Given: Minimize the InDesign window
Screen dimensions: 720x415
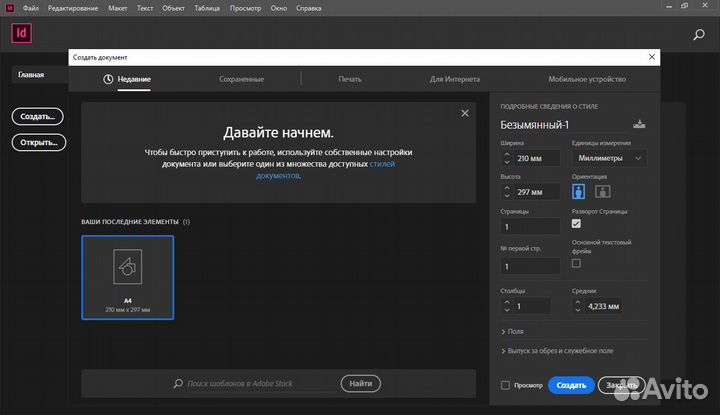Looking at the screenshot, I should [669, 6].
